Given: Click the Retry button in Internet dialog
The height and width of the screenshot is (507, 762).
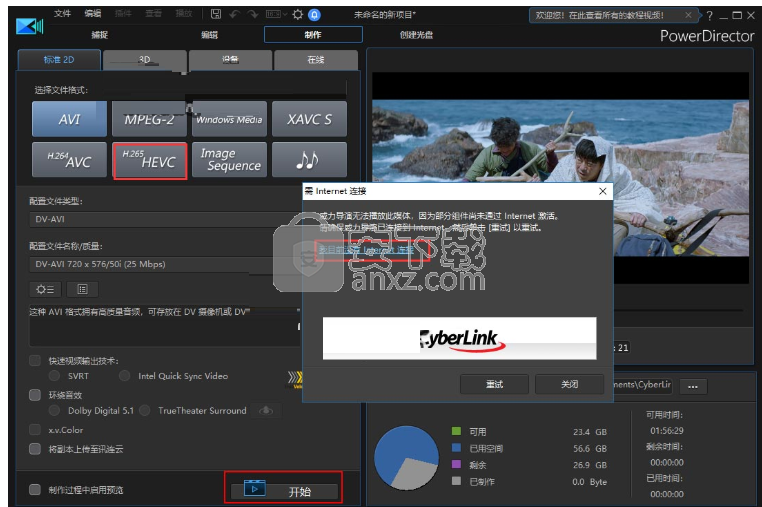Looking at the screenshot, I should pos(494,384).
